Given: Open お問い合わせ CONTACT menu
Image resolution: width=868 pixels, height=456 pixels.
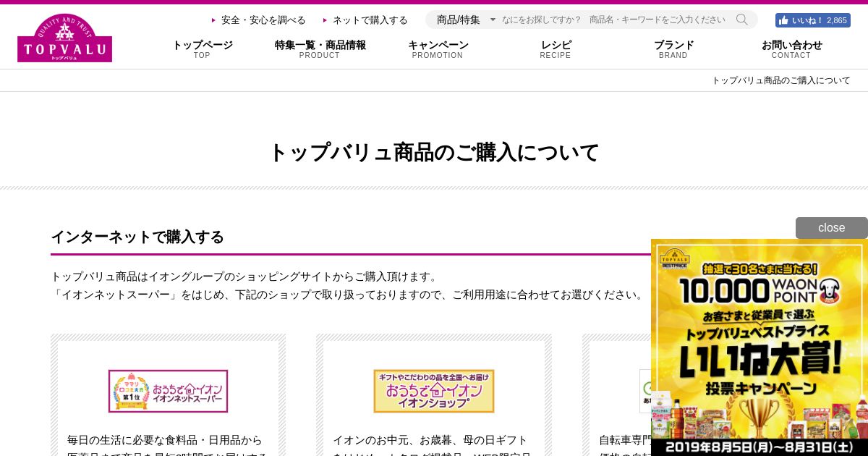Looking at the screenshot, I should (791, 49).
